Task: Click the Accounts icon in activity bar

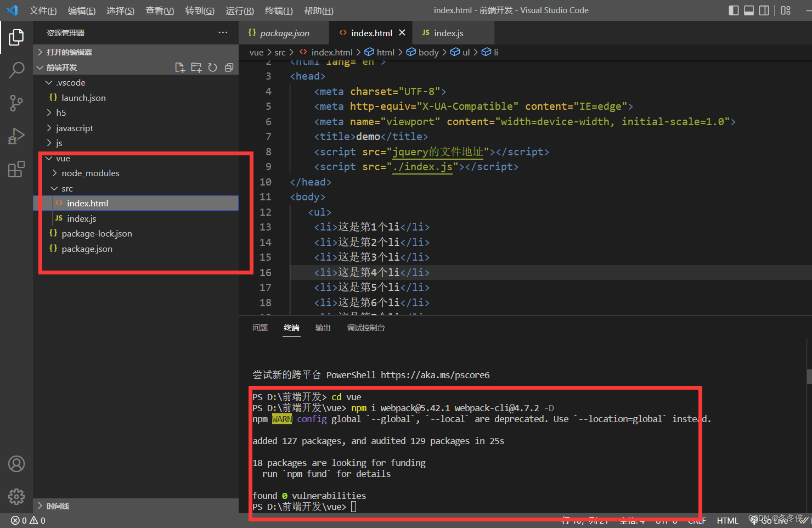Action: [x=16, y=464]
